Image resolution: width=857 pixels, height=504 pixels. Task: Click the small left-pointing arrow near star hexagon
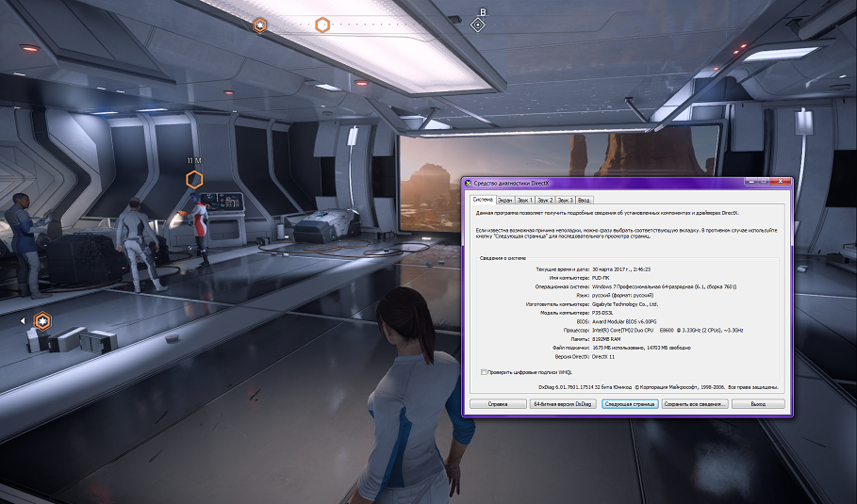(23, 321)
